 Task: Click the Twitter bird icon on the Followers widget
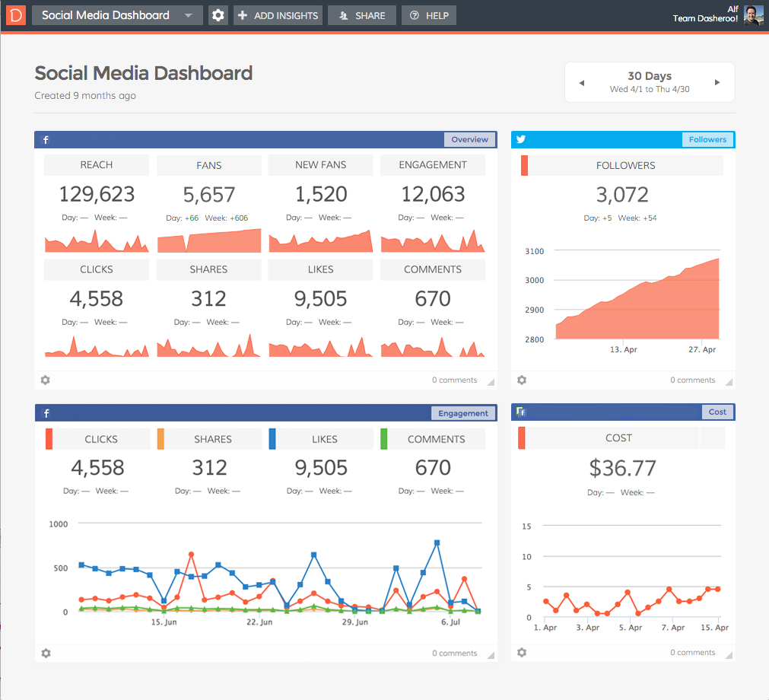pos(520,139)
